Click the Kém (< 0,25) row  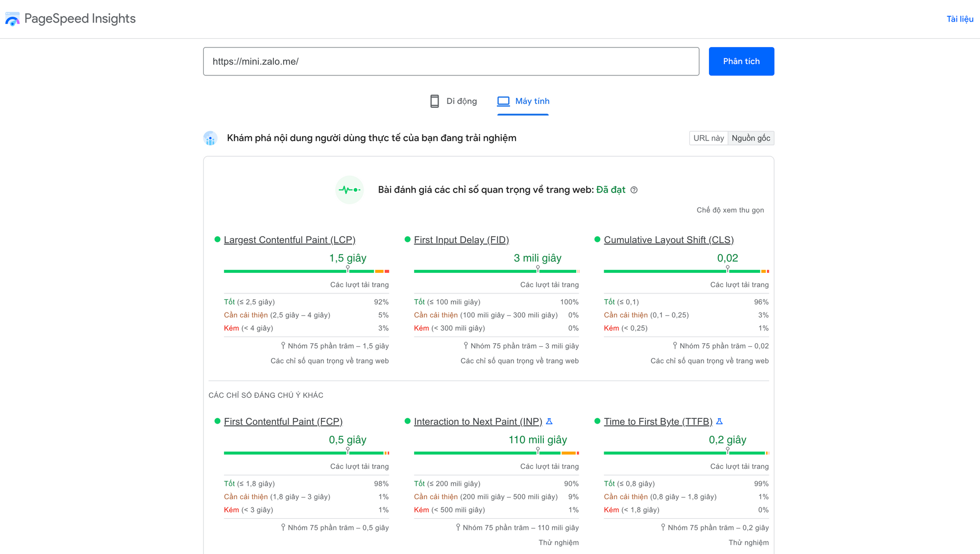pyautogui.click(x=686, y=328)
